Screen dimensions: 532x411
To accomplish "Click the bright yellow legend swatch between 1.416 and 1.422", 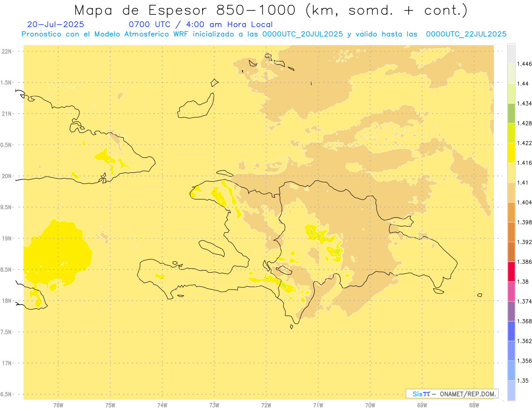I will pyautogui.click(x=511, y=153).
